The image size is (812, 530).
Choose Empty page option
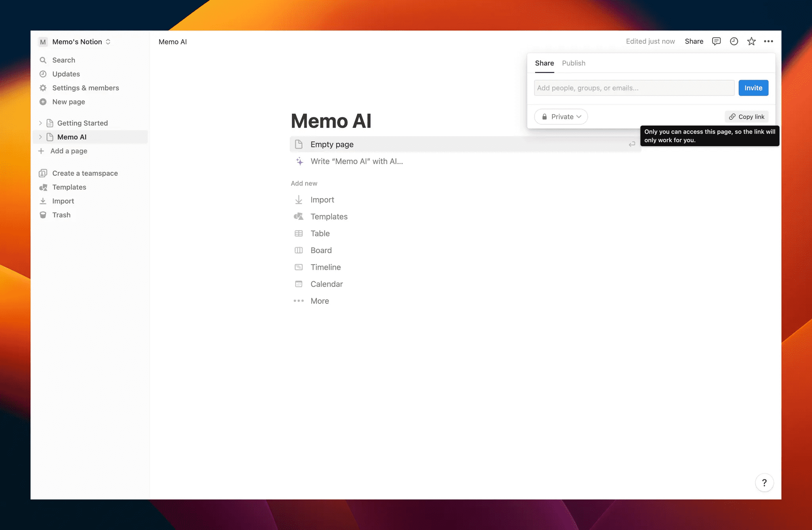tap(465, 144)
